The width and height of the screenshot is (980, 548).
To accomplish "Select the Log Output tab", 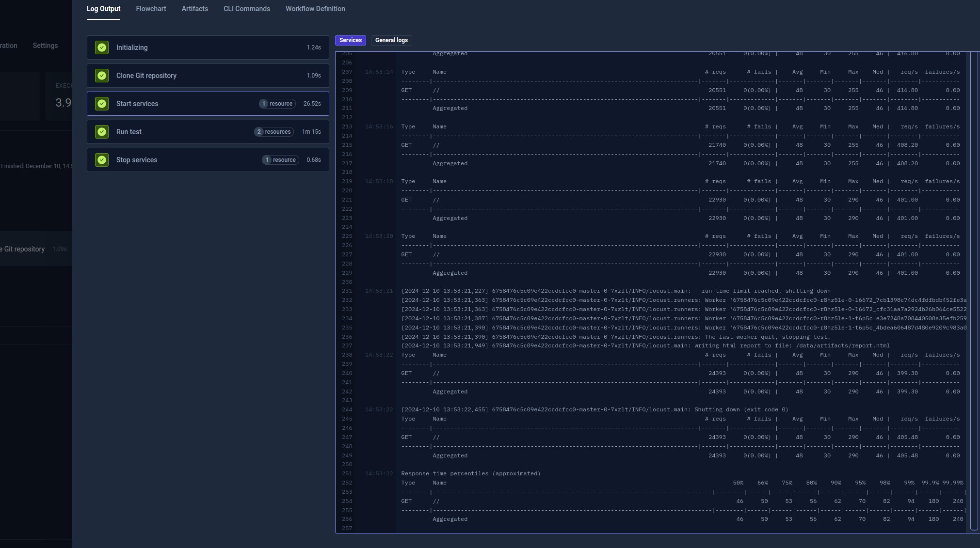I will pyautogui.click(x=103, y=9).
